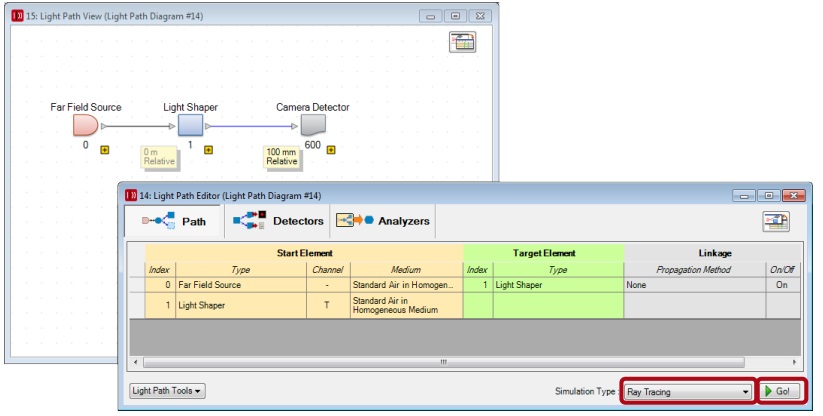
Task: Select the Far Field Source element icon
Action: click(86, 125)
